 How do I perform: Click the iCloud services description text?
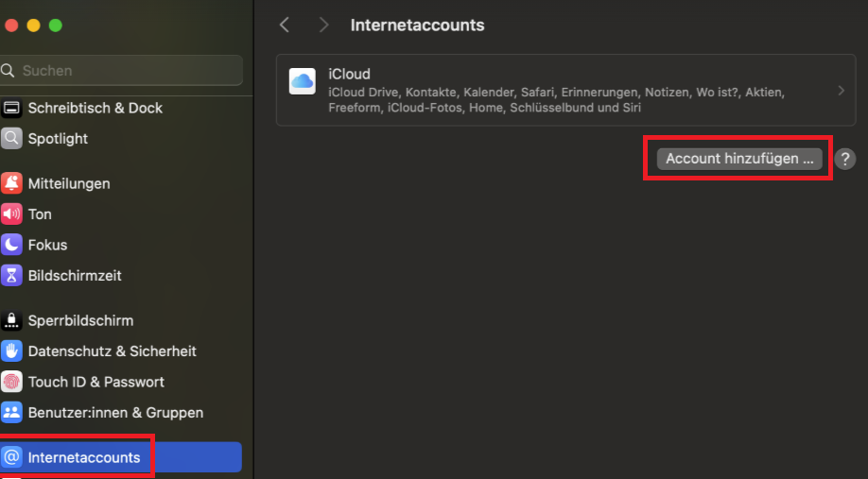click(556, 100)
